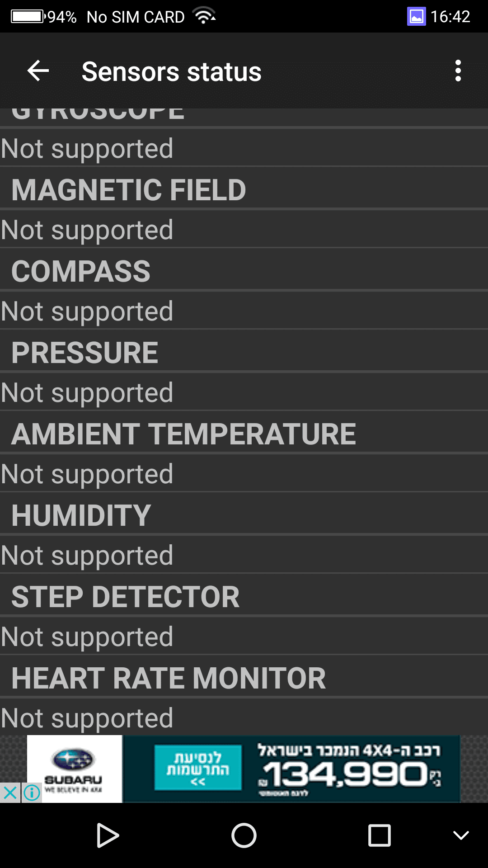Tap the 134,990 price in the ad
This screenshot has width=488, height=868.
(346, 774)
